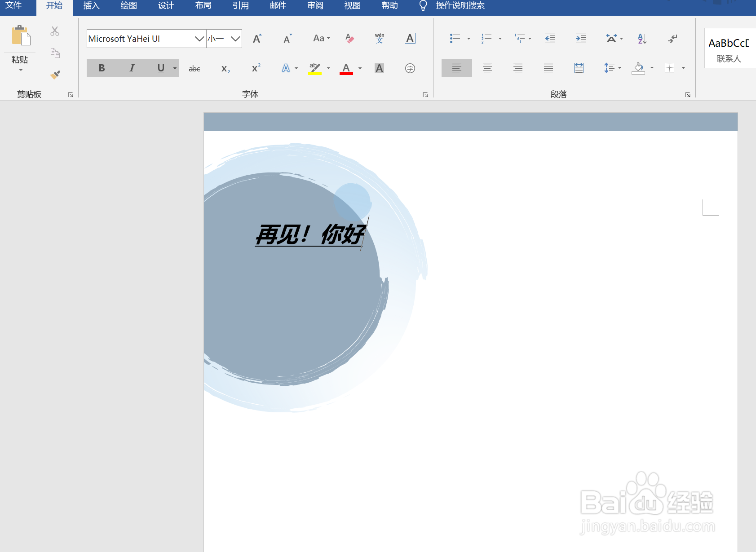Click the Cut scissors icon

tap(55, 31)
